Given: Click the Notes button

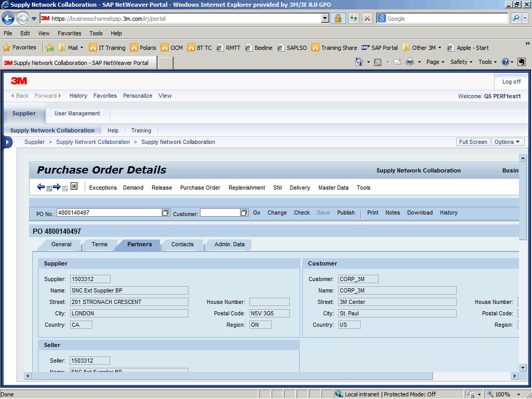Looking at the screenshot, I should point(393,212).
